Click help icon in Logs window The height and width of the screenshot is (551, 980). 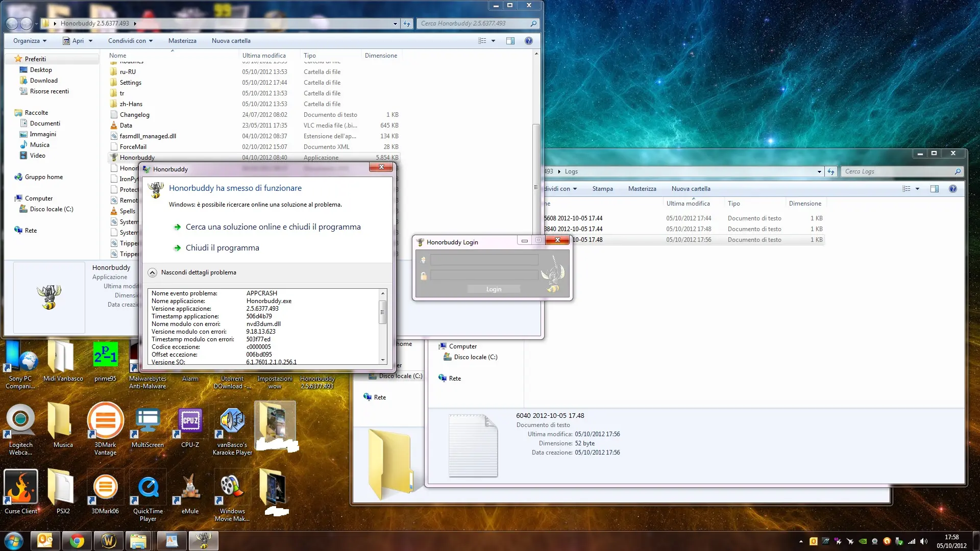953,189
